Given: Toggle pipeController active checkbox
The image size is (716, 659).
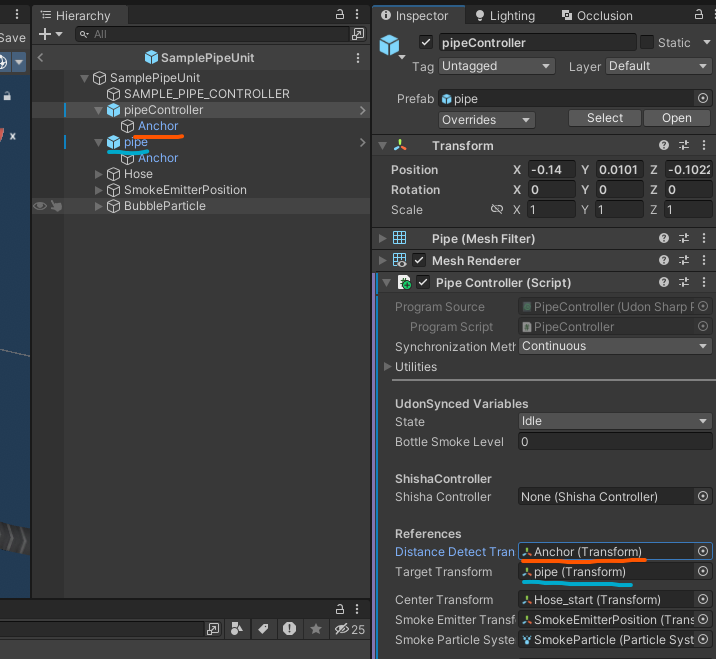Looking at the screenshot, I should pos(426,42).
